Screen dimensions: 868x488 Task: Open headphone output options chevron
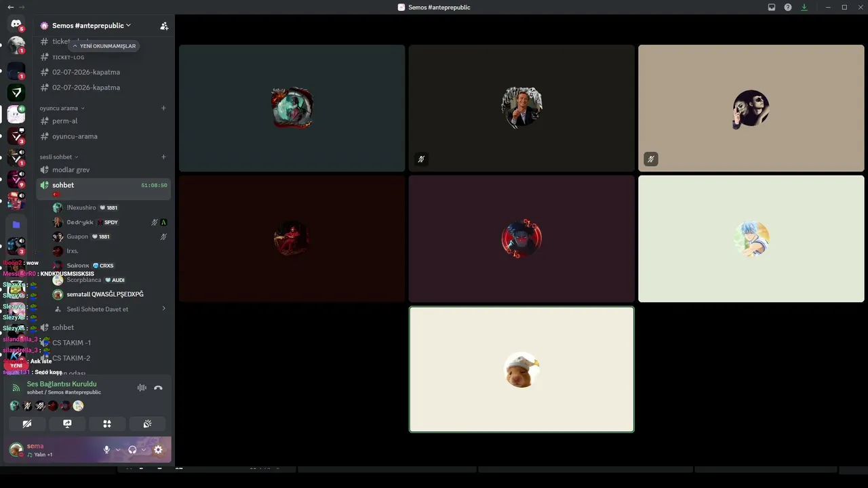143,449
